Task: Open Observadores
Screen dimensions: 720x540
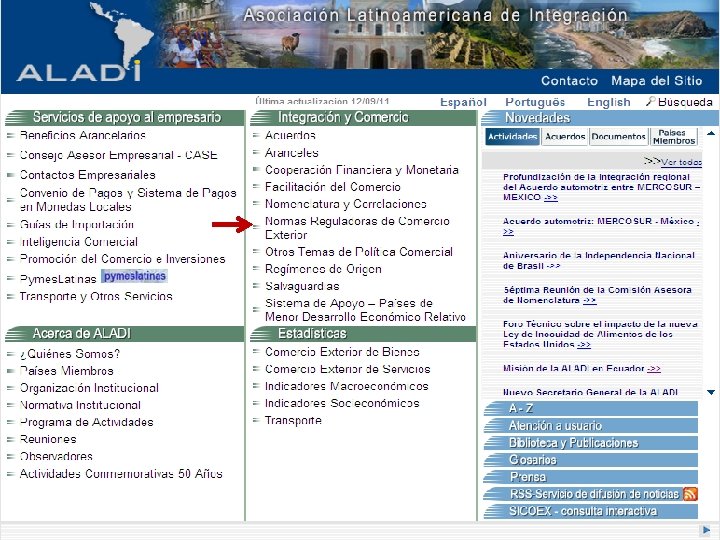Action: click(x=56, y=456)
